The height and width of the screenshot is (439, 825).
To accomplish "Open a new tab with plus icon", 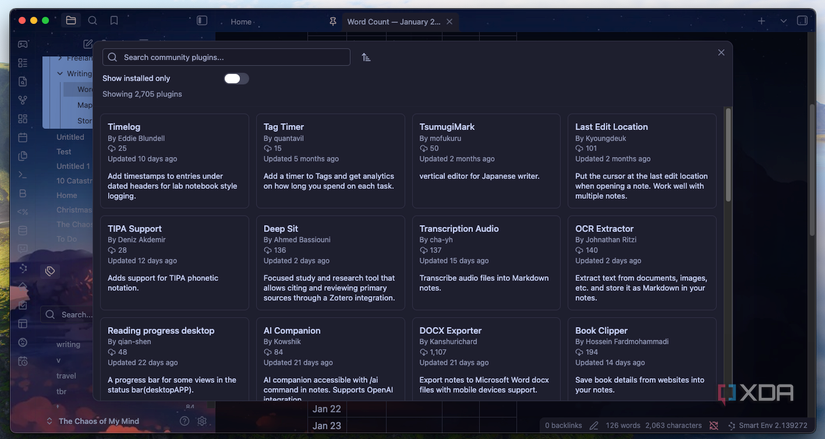I will tap(761, 21).
